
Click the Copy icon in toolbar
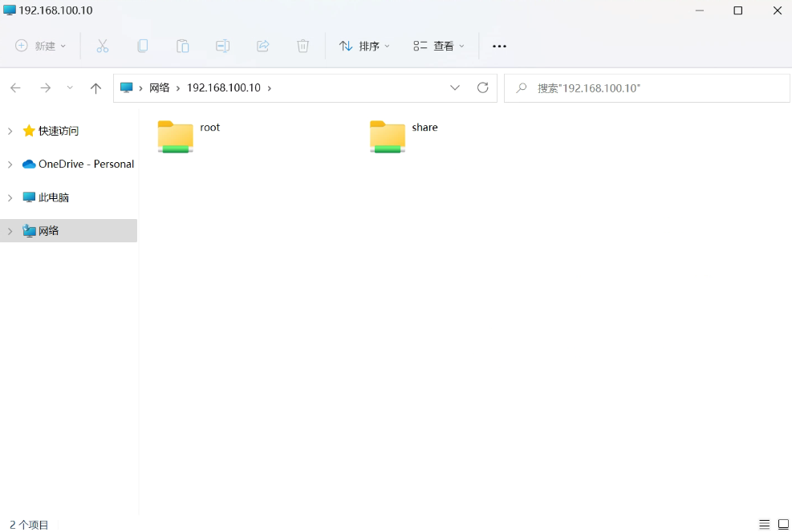[x=143, y=46]
